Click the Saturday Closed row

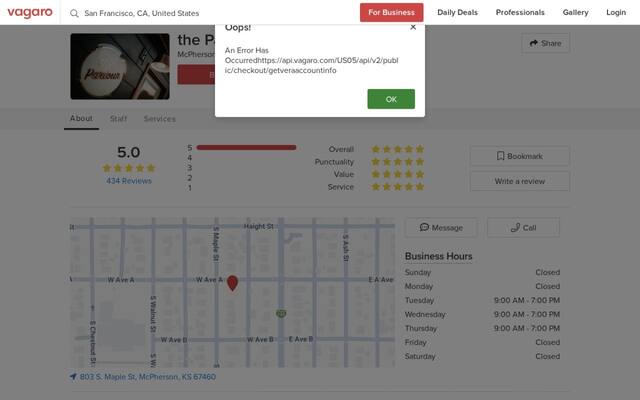(x=482, y=356)
